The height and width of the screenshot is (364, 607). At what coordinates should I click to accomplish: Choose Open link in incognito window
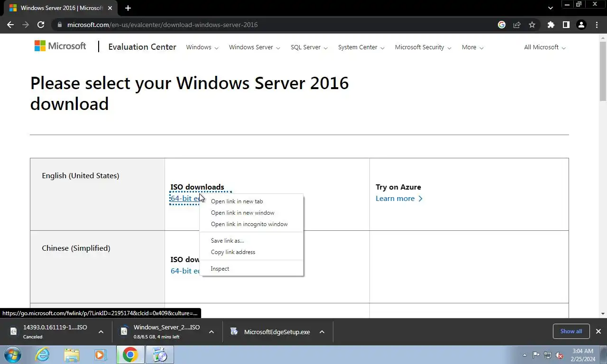point(251,224)
